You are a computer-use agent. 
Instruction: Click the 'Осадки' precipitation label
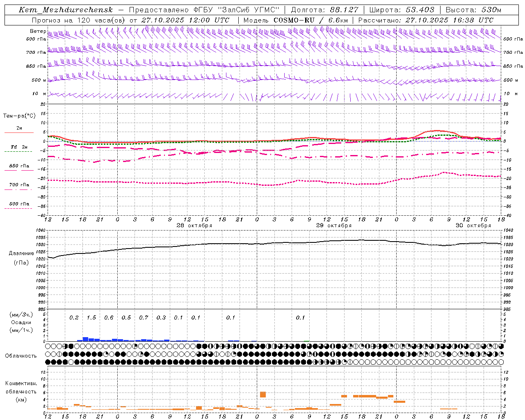tap(21, 323)
